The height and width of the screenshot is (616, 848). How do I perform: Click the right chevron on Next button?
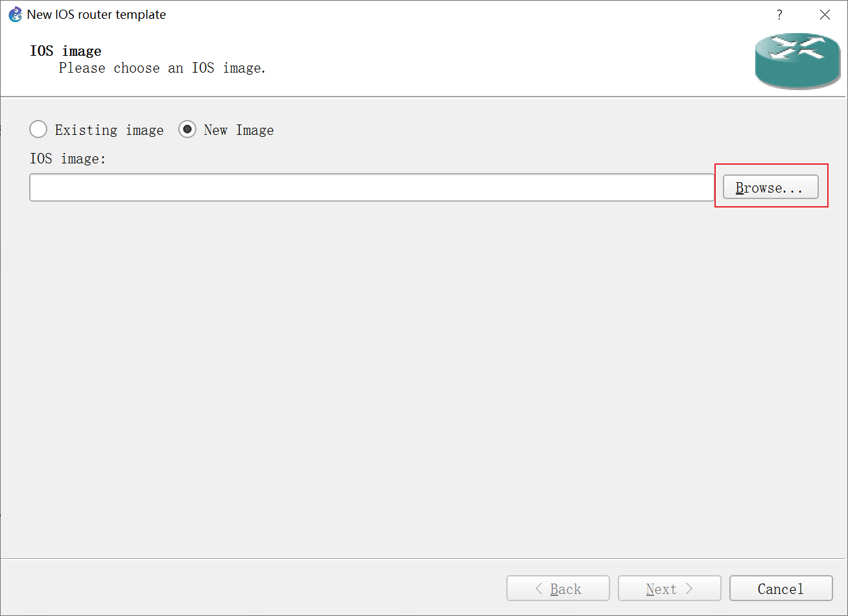pyautogui.click(x=689, y=589)
